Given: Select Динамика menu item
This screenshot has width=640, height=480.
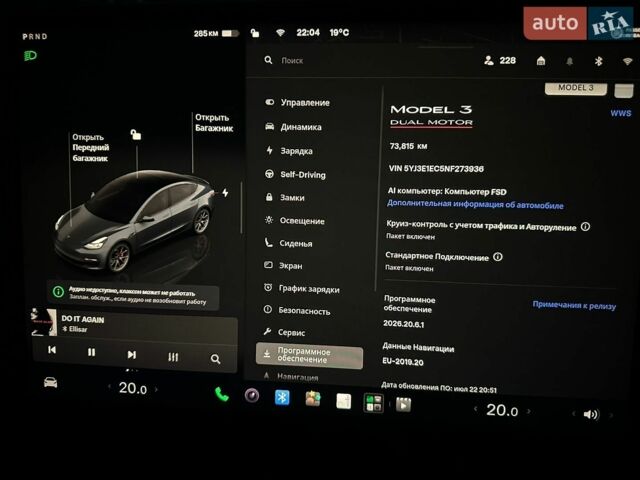Looking at the screenshot, I should click(x=293, y=127).
